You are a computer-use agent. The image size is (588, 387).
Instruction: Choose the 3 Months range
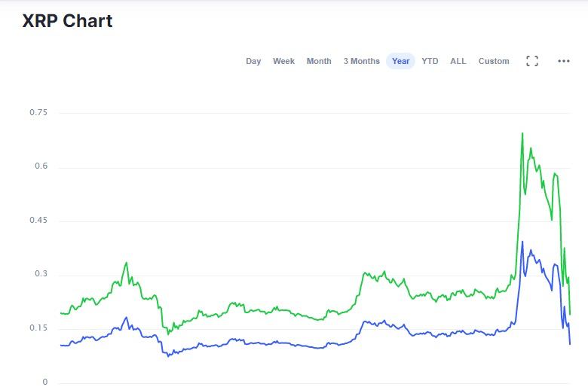pos(362,61)
